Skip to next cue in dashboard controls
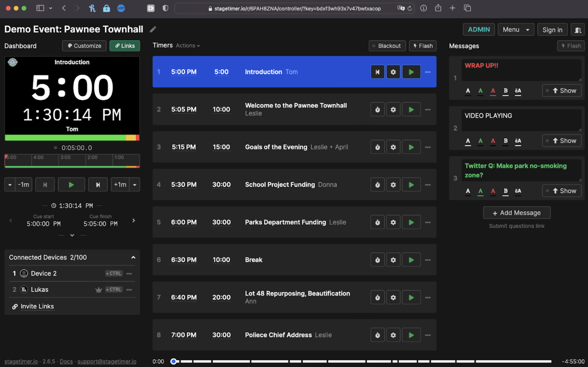 click(x=98, y=185)
